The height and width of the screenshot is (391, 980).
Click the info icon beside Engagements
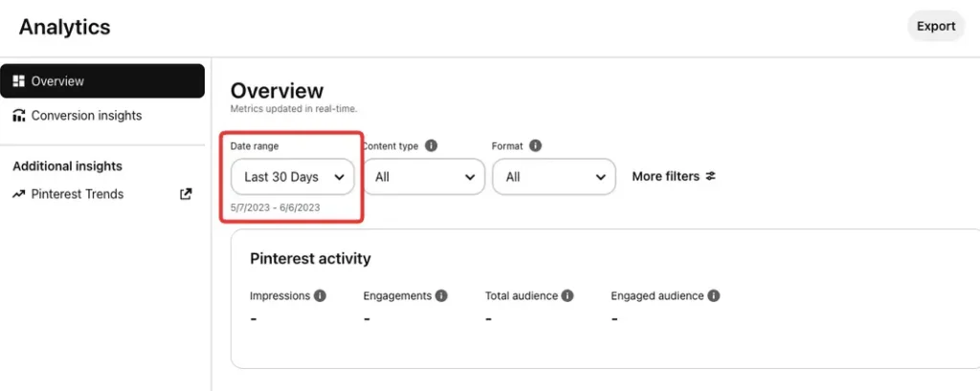point(441,296)
